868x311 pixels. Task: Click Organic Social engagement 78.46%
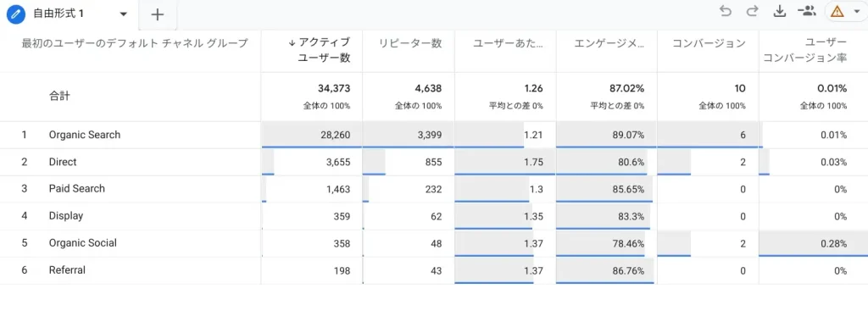click(628, 243)
